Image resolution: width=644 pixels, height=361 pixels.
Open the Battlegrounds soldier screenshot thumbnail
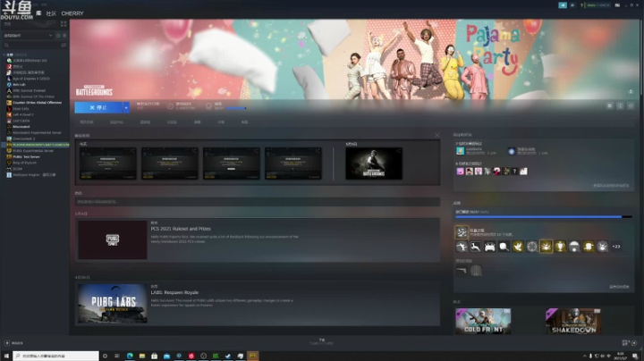pyautogui.click(x=374, y=164)
